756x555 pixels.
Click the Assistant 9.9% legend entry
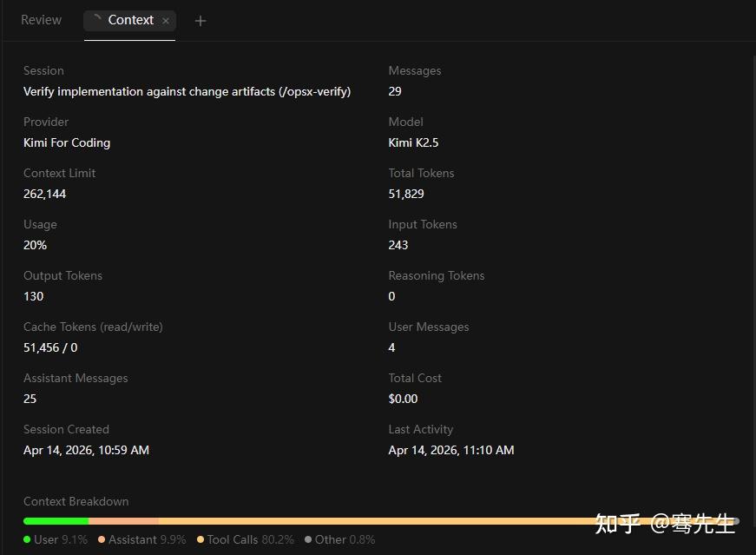point(141,539)
